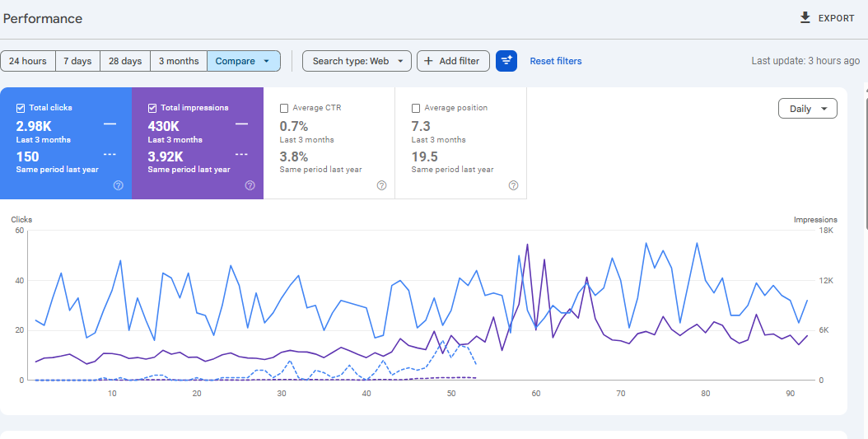Click the plus icon in Add filter

pyautogui.click(x=428, y=61)
